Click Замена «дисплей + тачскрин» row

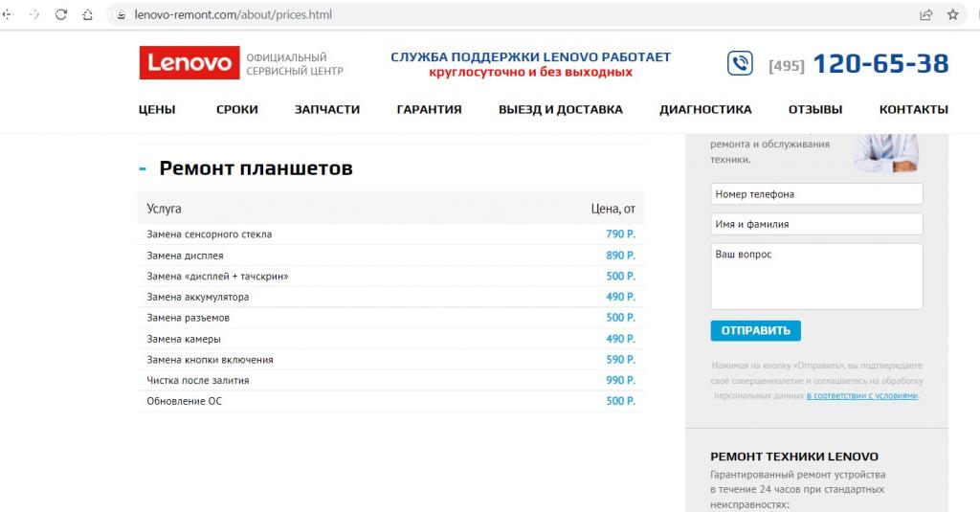[x=390, y=276]
